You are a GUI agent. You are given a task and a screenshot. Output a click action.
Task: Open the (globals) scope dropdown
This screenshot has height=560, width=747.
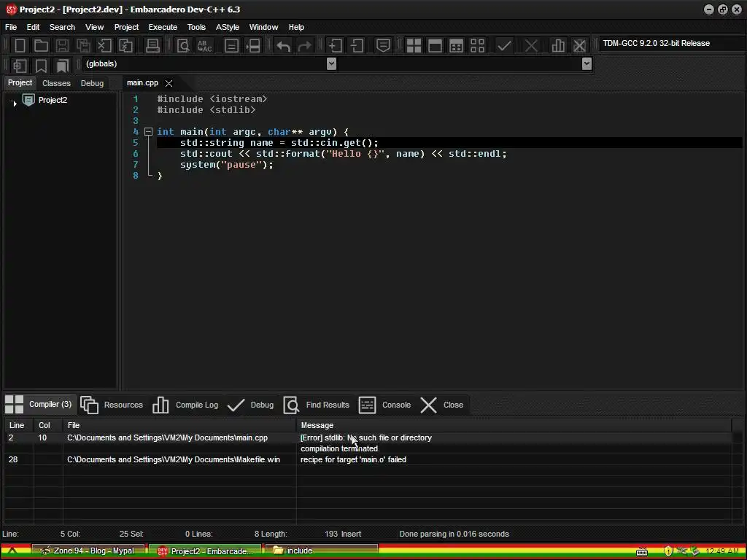click(x=332, y=63)
